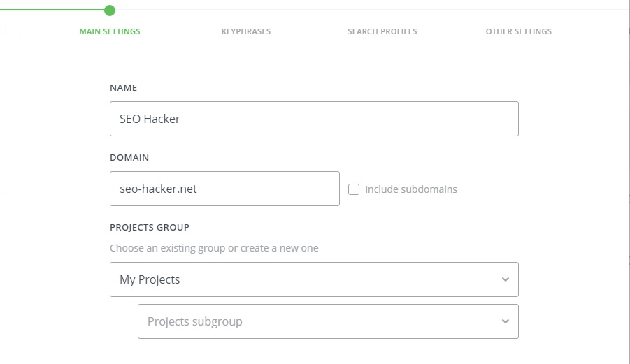
Task: Select the Main Settings tab
Action: click(110, 31)
